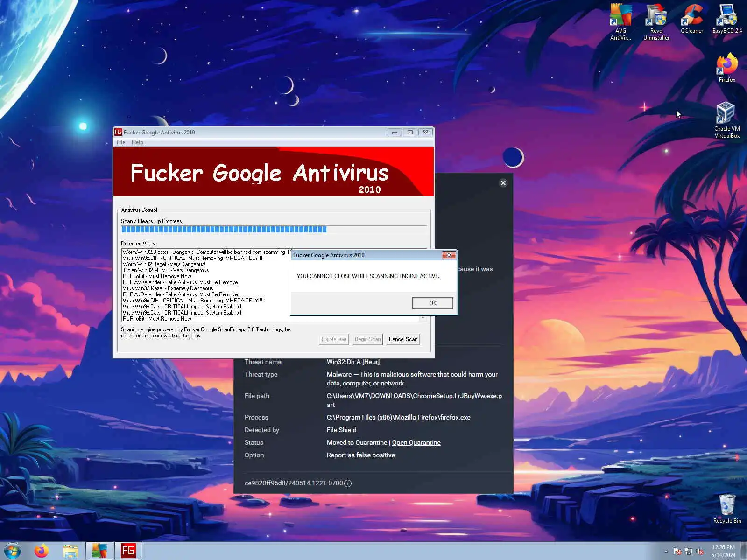Select 'Trojan.Win32.MEMZ - Very Dangerous' entry
The image size is (747, 560).
[166, 270]
